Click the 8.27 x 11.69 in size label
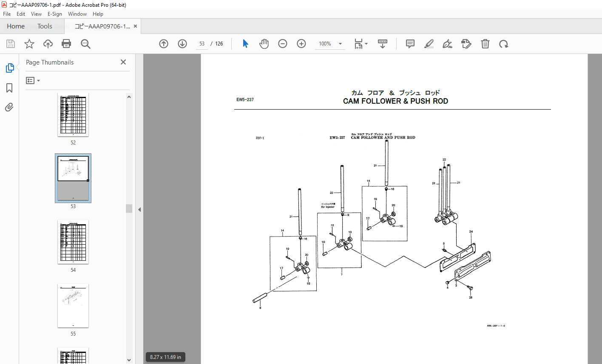The height and width of the screenshot is (364, 602). (166, 357)
